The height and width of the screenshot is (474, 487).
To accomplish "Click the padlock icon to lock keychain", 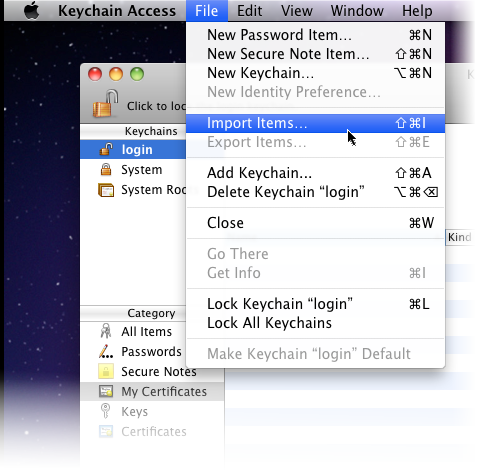I will [x=105, y=103].
